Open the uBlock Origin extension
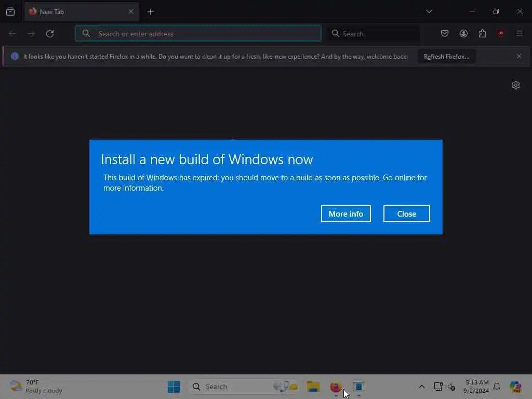532x399 pixels. (501, 33)
